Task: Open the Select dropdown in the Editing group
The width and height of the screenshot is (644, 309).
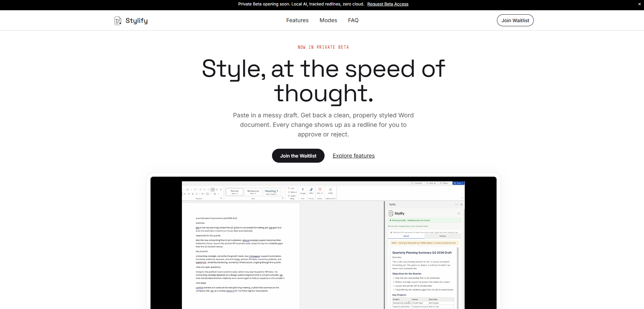Action: click(x=293, y=196)
